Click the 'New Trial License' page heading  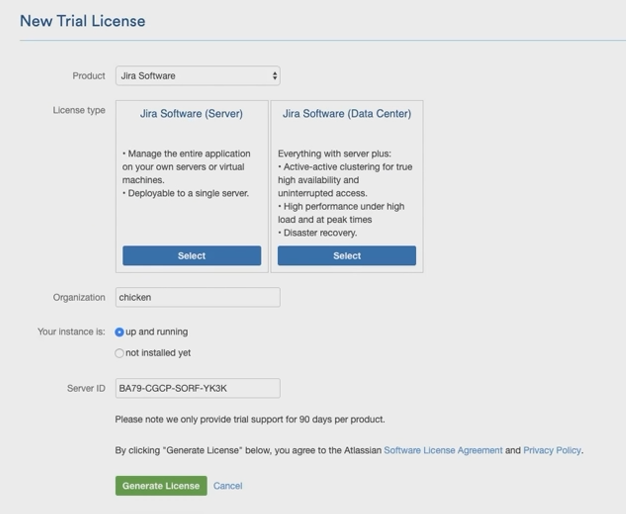[x=83, y=21]
